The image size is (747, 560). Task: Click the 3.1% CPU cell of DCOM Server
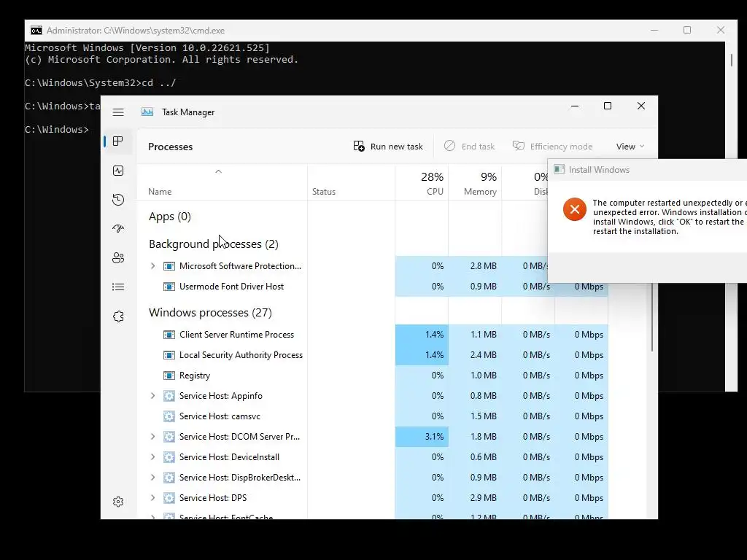pyautogui.click(x=422, y=437)
